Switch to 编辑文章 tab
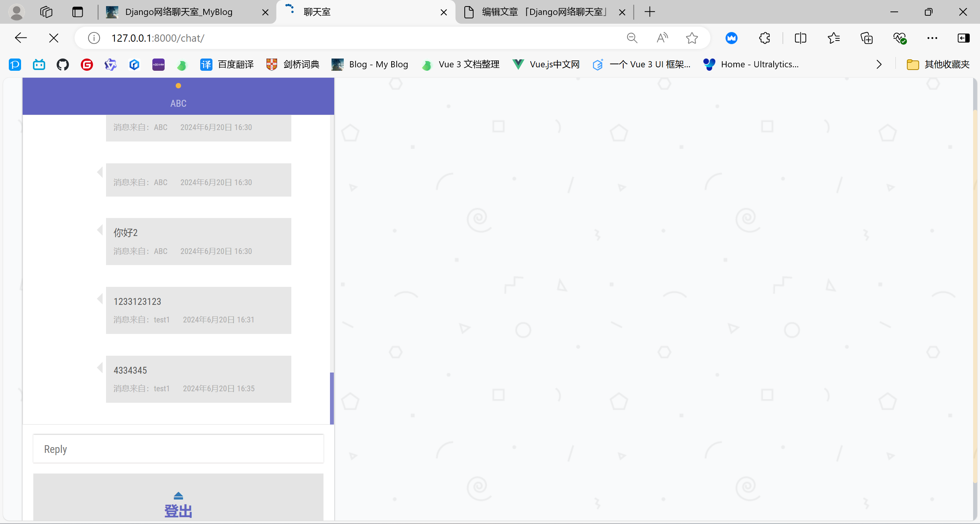The image size is (980, 524). click(545, 12)
